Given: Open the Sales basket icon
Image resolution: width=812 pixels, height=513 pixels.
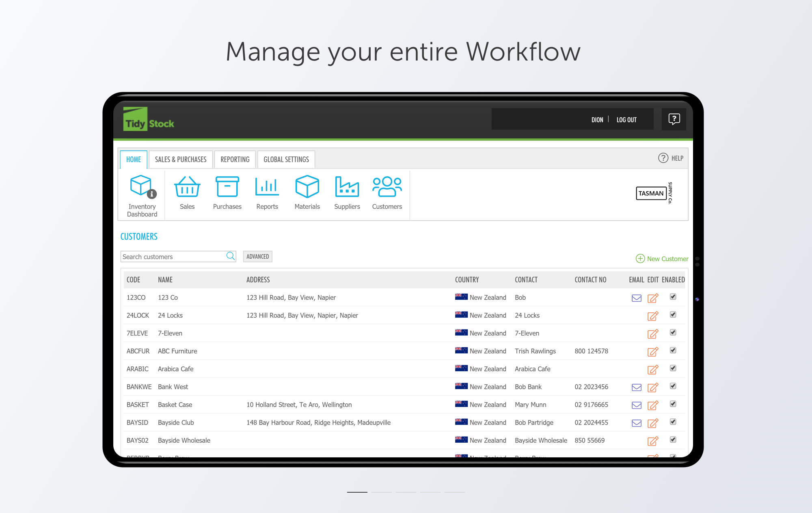Looking at the screenshot, I should tap(187, 187).
